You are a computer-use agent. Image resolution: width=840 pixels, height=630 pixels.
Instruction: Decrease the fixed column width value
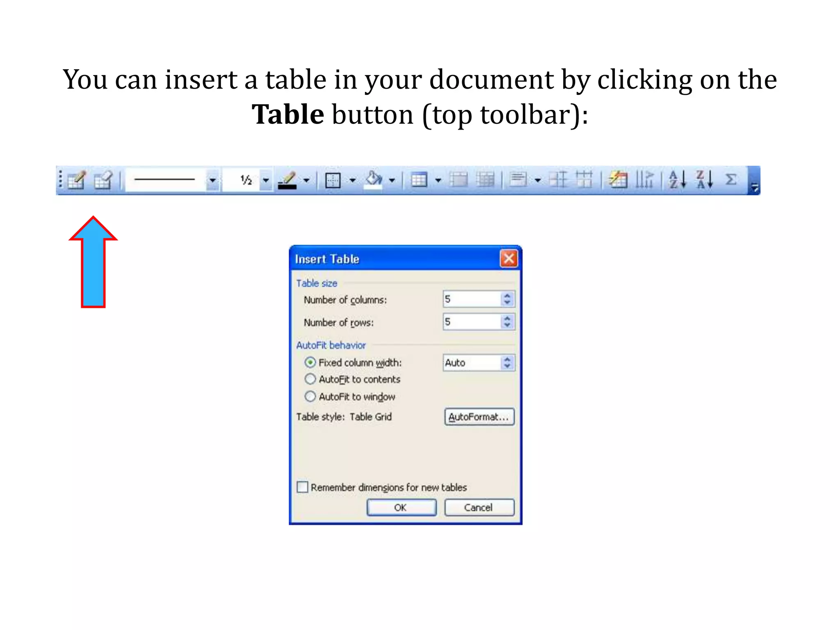coord(507,366)
